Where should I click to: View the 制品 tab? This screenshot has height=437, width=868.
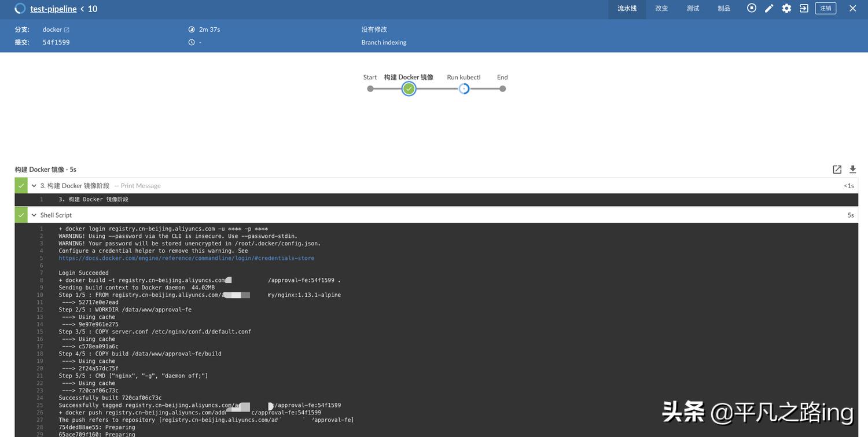tap(723, 8)
